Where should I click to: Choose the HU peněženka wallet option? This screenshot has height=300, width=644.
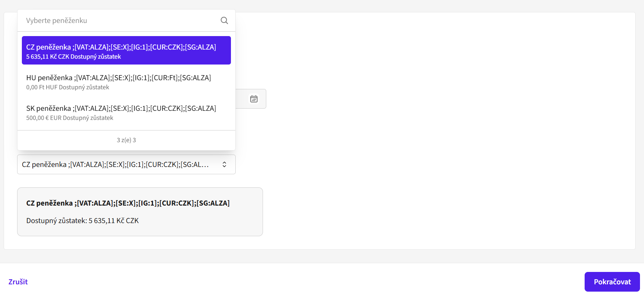[x=126, y=82]
